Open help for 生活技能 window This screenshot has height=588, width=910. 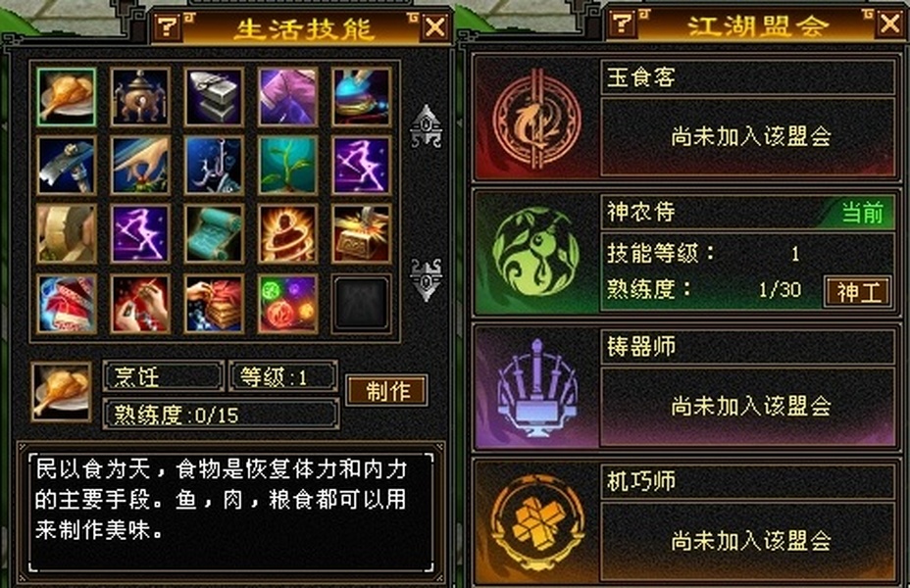pos(167,26)
